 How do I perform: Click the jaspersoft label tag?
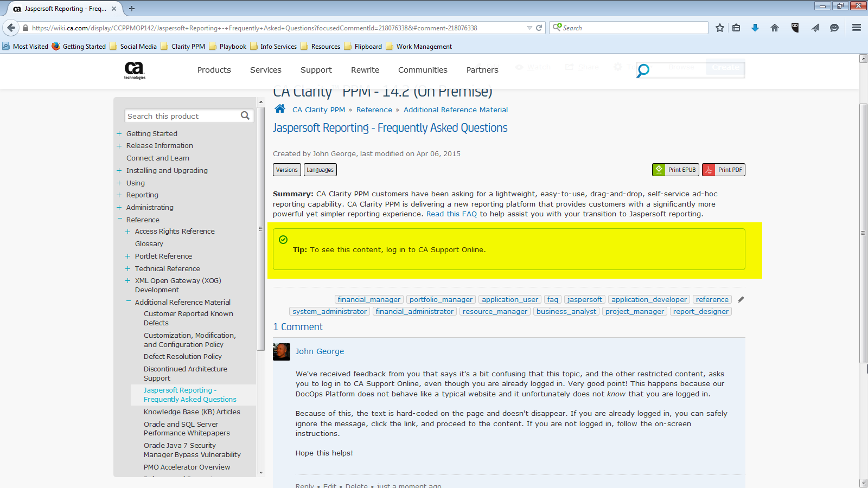click(x=584, y=299)
